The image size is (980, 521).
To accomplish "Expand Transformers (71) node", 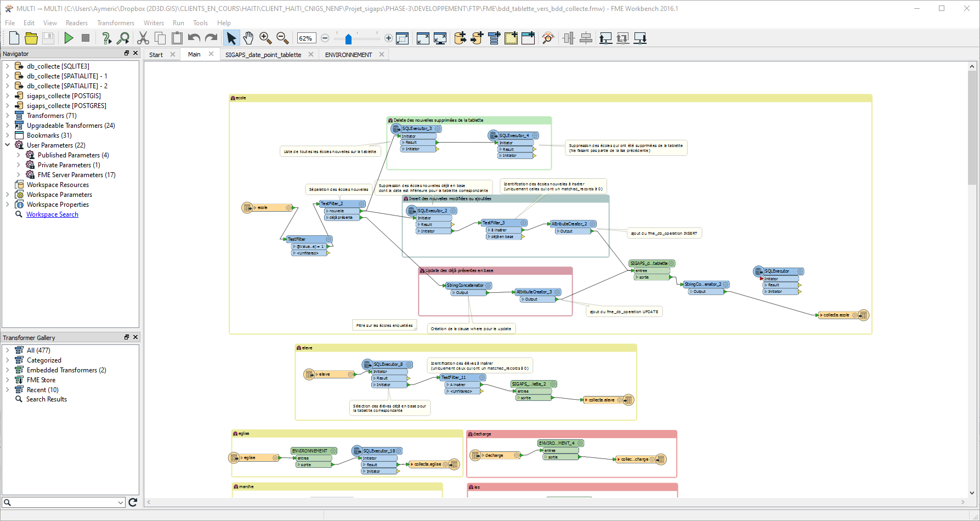I will [8, 115].
